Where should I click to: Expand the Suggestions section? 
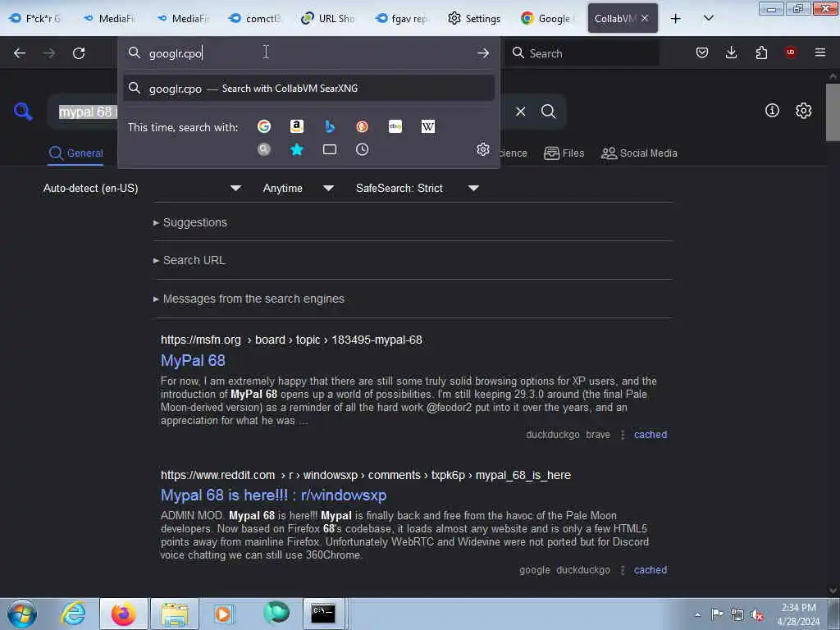click(x=190, y=222)
